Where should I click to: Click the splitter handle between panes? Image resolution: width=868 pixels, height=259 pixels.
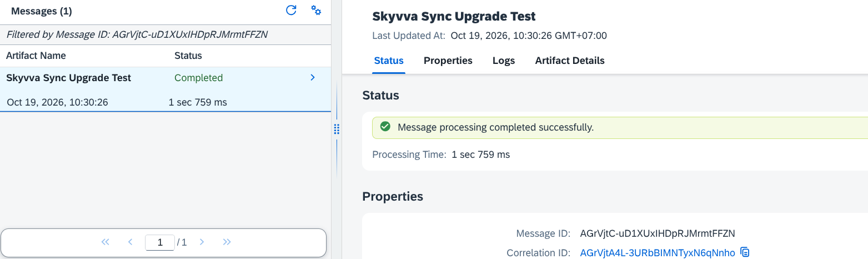tap(337, 129)
